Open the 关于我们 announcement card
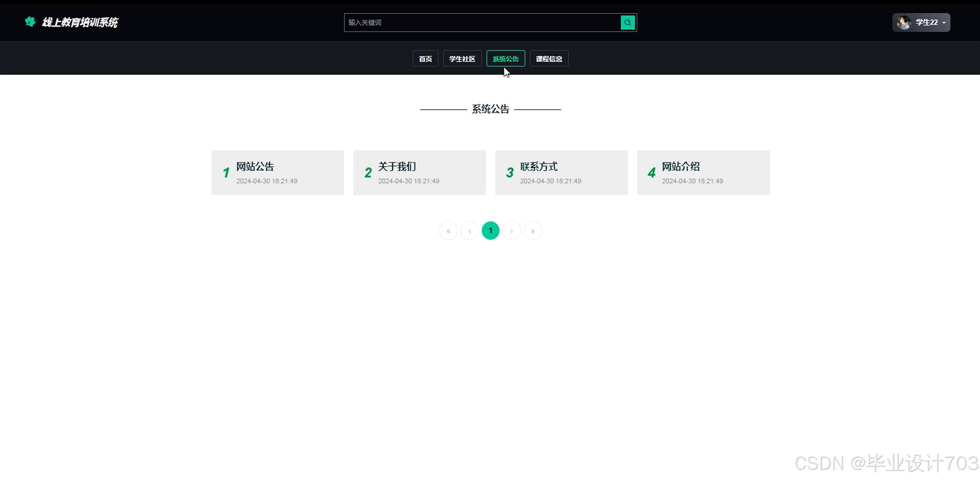This screenshot has height=480, width=980. [x=419, y=173]
